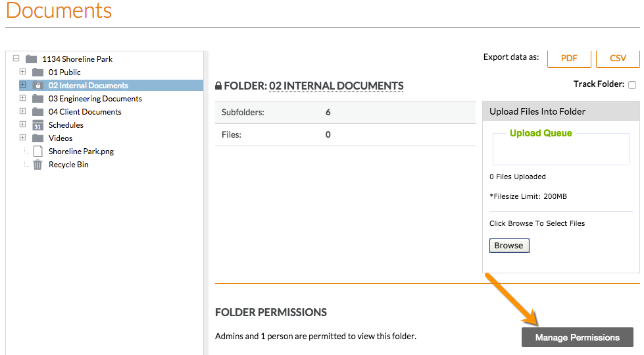Open the Recycle Bin label
The image size is (644, 355).
[x=68, y=165]
